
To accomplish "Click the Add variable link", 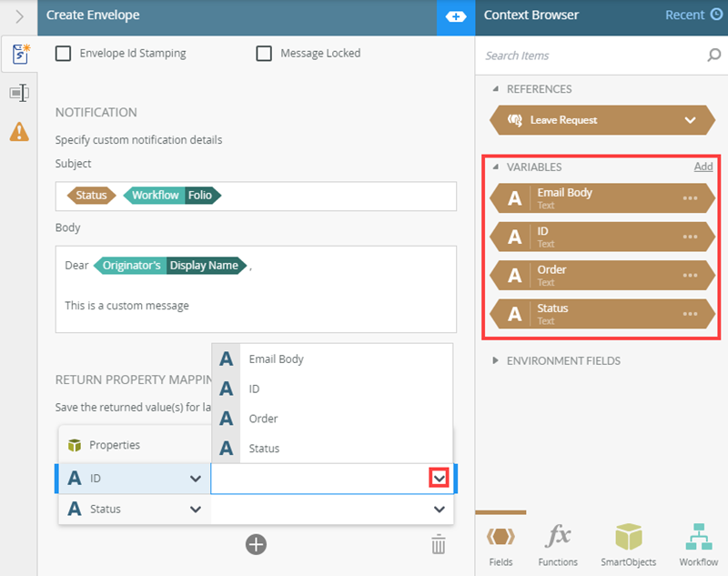I will (703, 167).
